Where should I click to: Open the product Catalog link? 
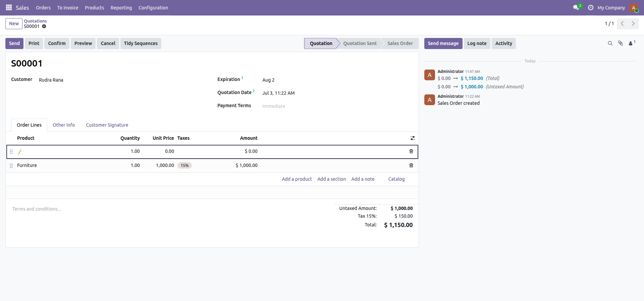[x=396, y=179]
